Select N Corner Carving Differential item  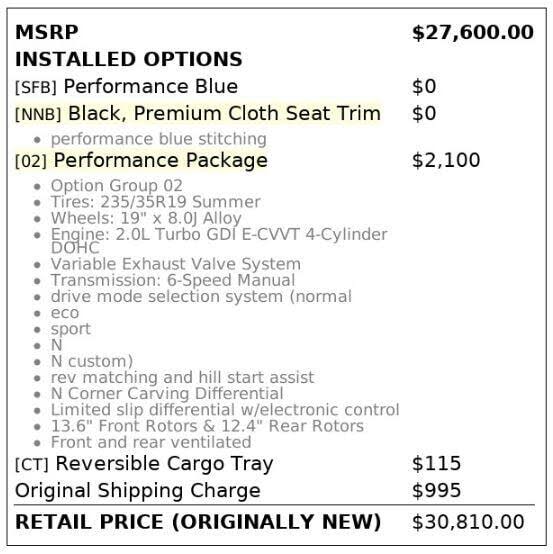pos(167,394)
